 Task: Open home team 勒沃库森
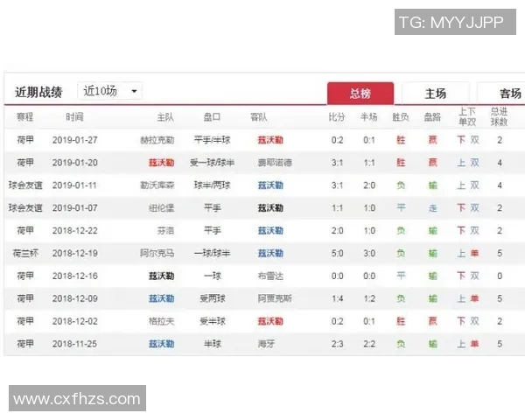click(157, 185)
